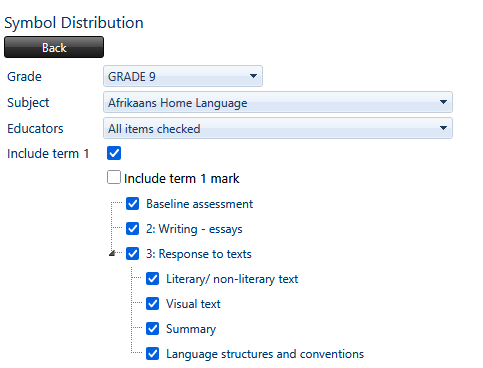Uncheck the Summary checkbox
This screenshot has height=368, width=483.
click(x=153, y=329)
